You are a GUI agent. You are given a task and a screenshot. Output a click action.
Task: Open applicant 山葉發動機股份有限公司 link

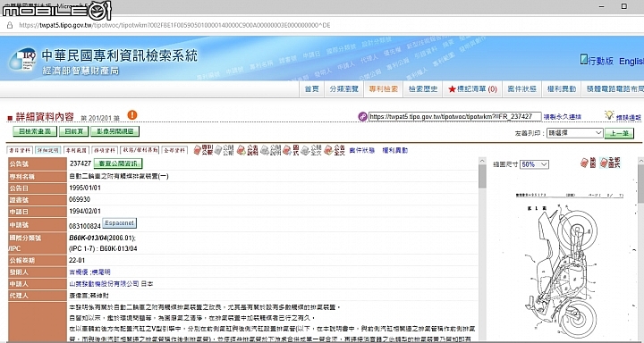pos(104,283)
